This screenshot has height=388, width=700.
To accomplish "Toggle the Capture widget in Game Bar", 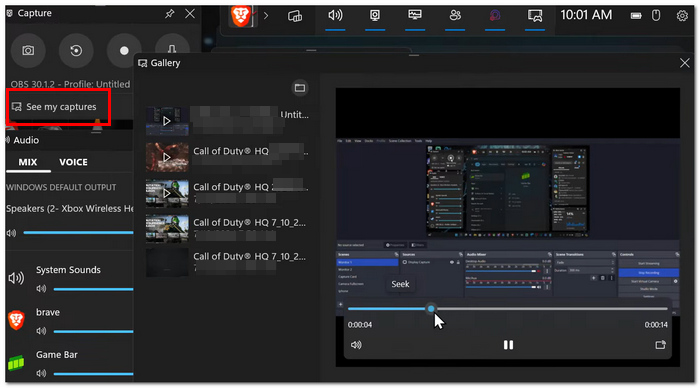I will pyautogui.click(x=375, y=16).
